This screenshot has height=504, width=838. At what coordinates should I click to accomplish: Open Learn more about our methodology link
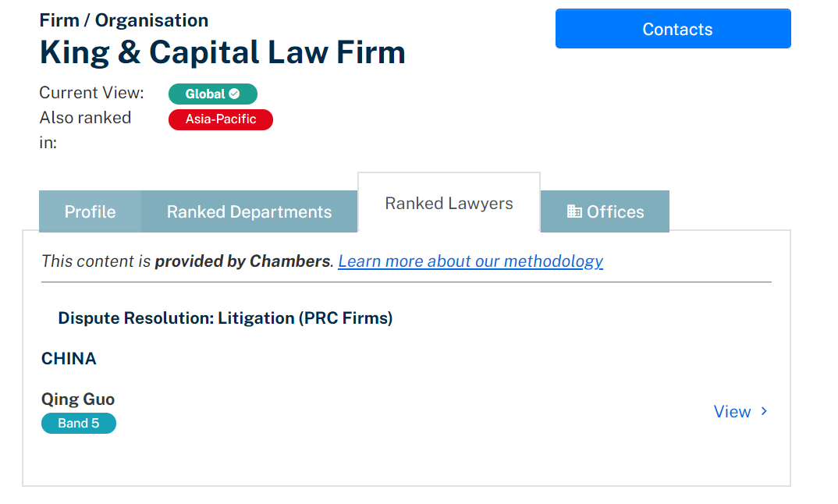pos(470,261)
